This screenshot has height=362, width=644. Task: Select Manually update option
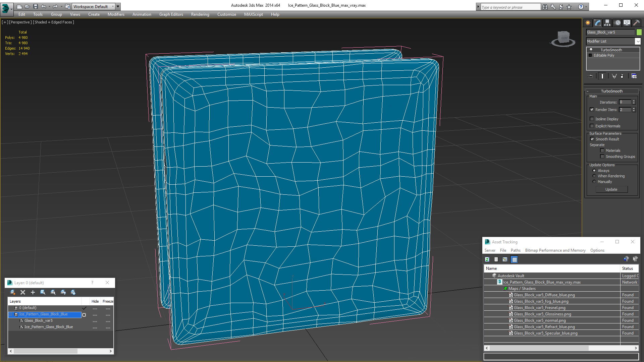pyautogui.click(x=594, y=182)
